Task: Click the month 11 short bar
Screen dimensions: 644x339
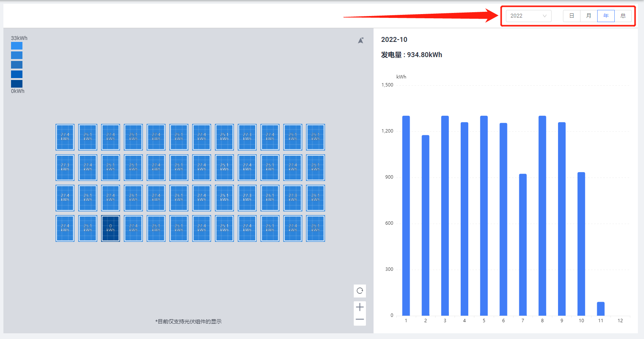Action: tap(601, 309)
